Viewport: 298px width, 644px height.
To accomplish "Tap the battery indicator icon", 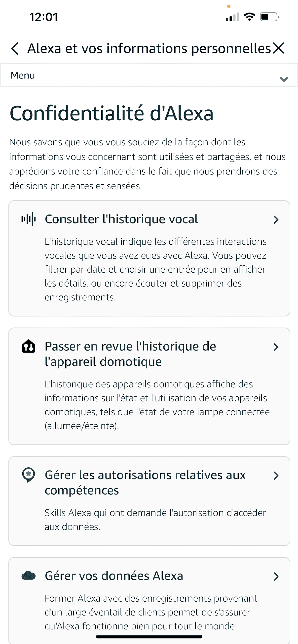I will tap(269, 17).
